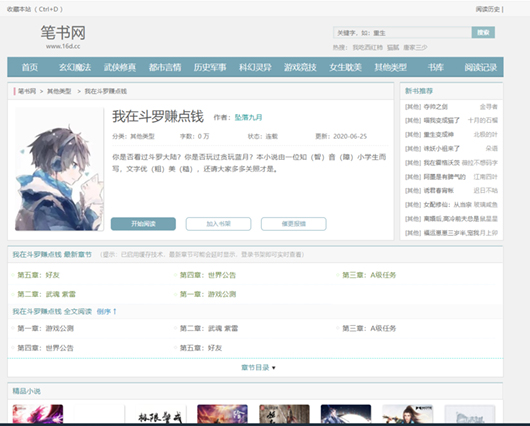Open 阅读历史 link at top right

click(x=487, y=9)
